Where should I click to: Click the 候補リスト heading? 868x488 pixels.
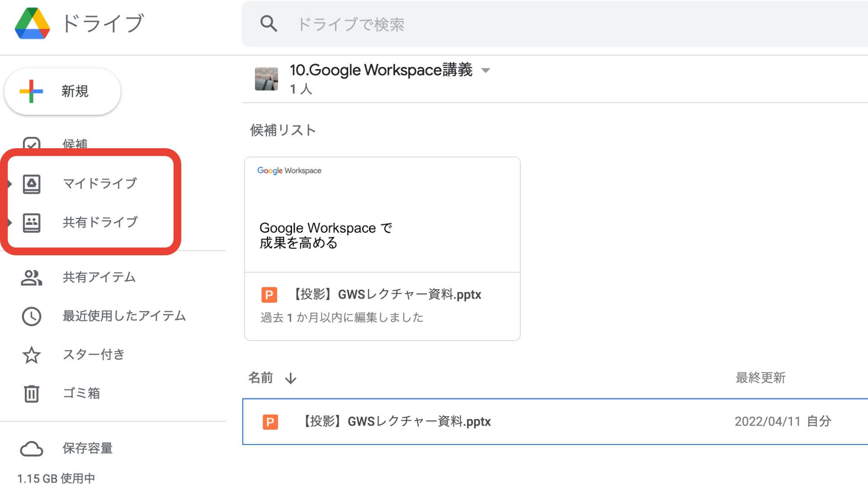283,130
